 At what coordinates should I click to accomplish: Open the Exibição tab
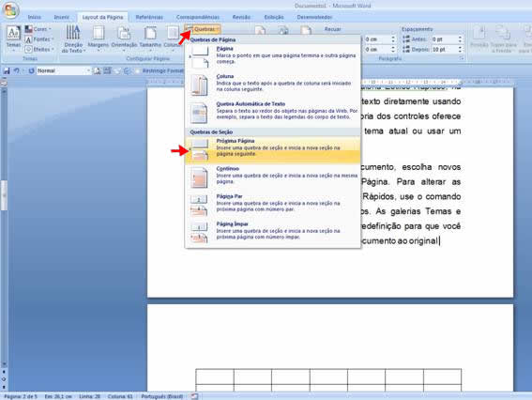pyautogui.click(x=274, y=17)
